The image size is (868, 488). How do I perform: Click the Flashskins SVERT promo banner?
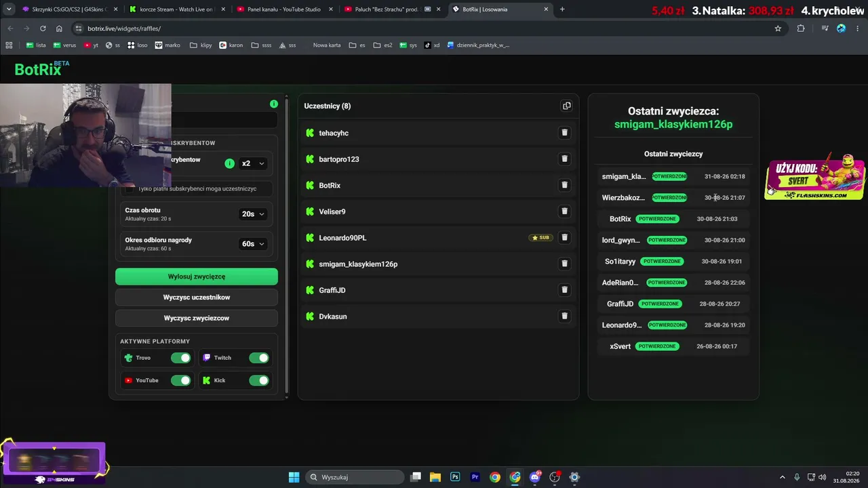click(x=815, y=179)
